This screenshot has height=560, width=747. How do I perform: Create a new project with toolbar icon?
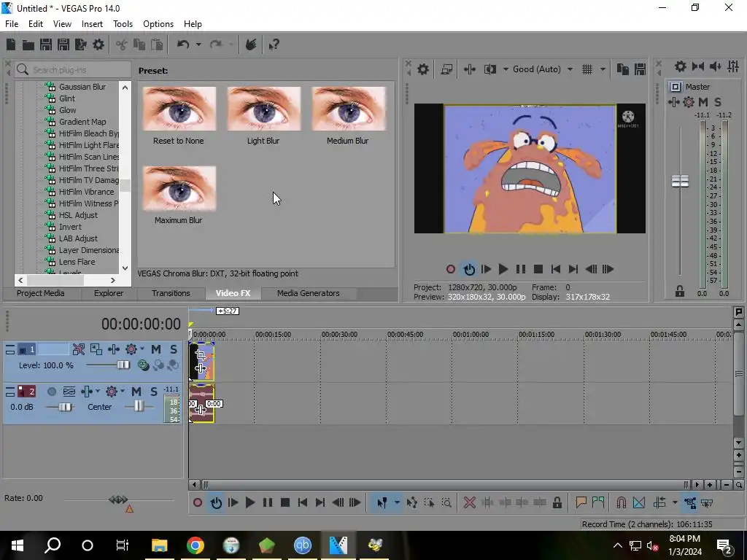coord(11,44)
